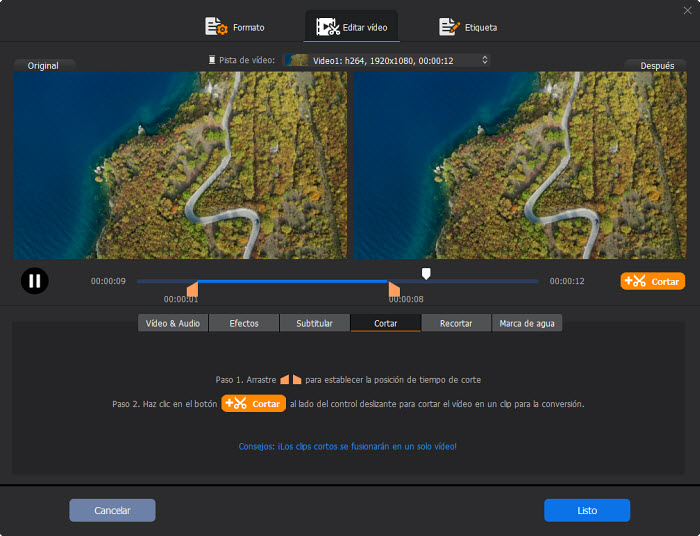The width and height of the screenshot is (700, 536).
Task: Click the right orange trim end handle
Action: [394, 289]
